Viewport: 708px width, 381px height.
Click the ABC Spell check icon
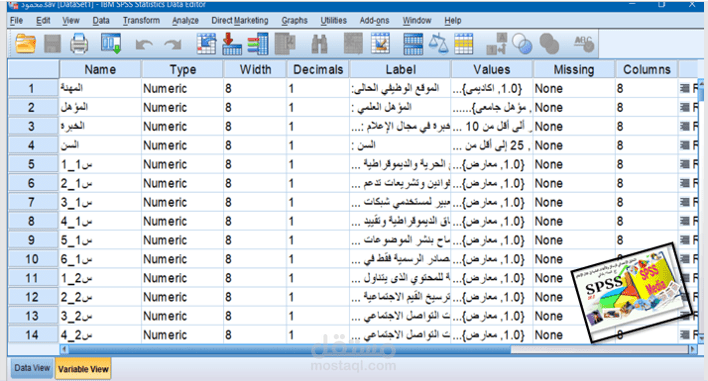(584, 44)
